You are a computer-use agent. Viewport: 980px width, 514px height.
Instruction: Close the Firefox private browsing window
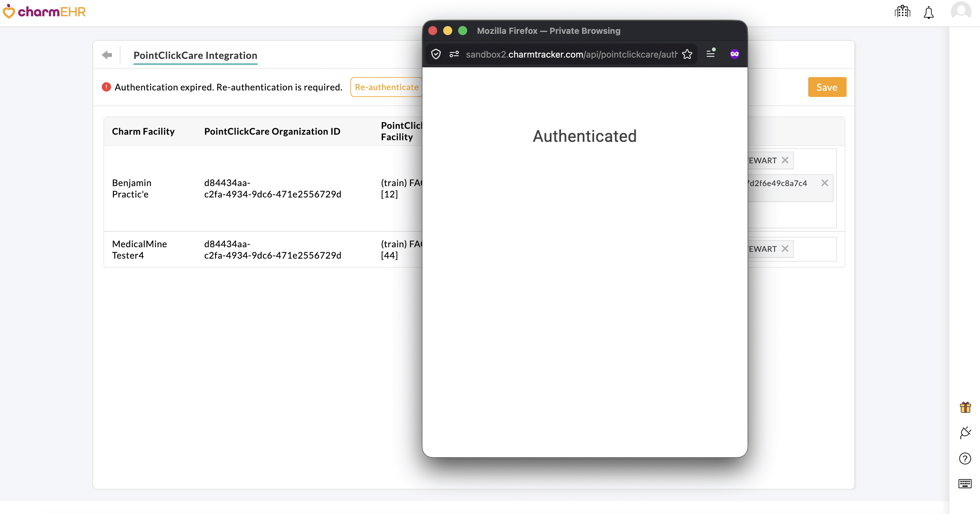coord(433,31)
